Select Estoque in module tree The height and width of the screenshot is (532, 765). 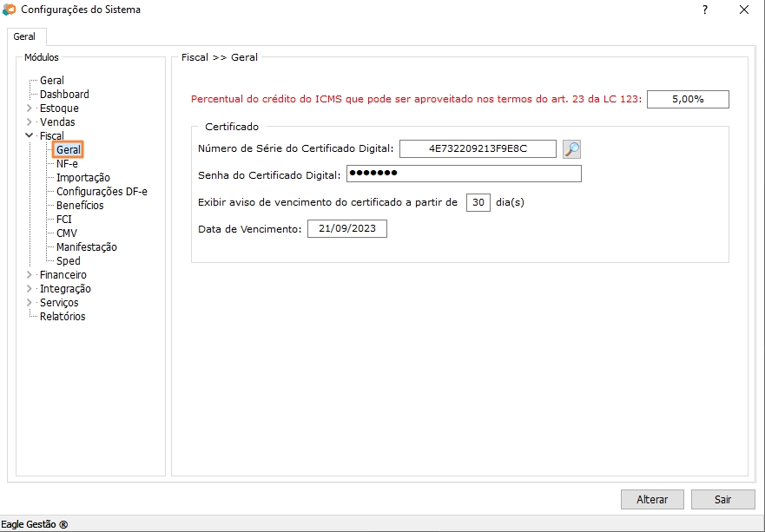point(59,108)
